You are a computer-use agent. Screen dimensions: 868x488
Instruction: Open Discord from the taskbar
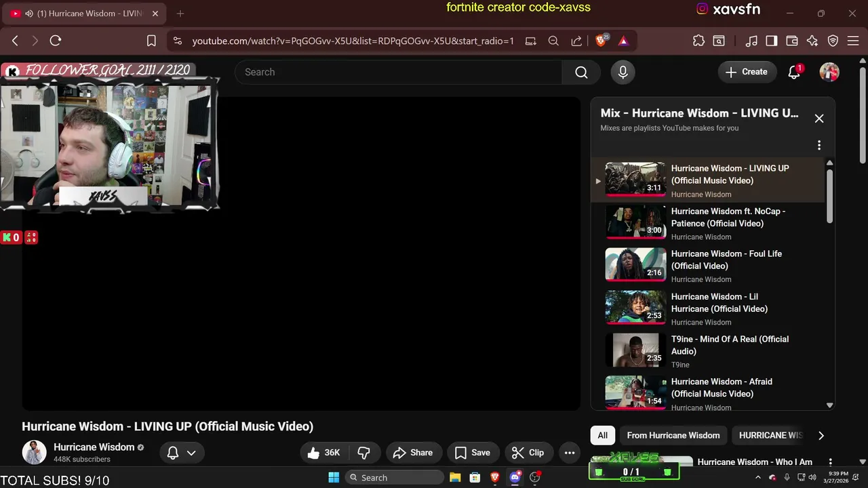pos(515,477)
